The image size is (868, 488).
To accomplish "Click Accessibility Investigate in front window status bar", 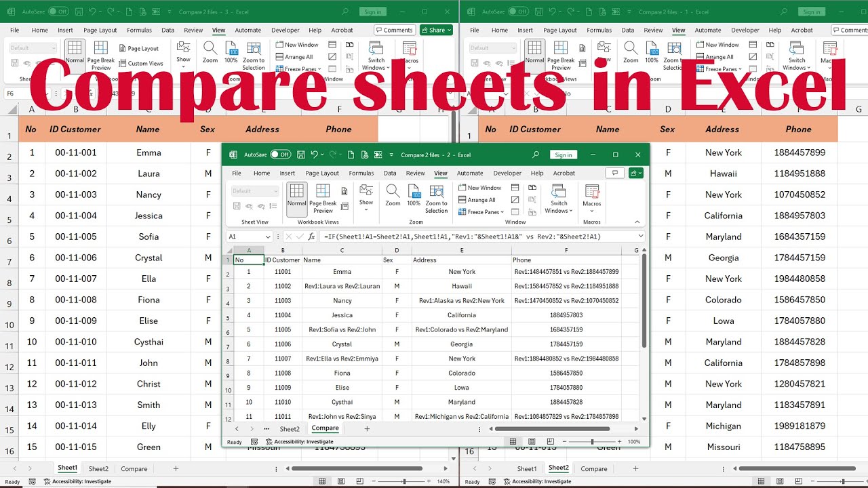I will coord(300,442).
